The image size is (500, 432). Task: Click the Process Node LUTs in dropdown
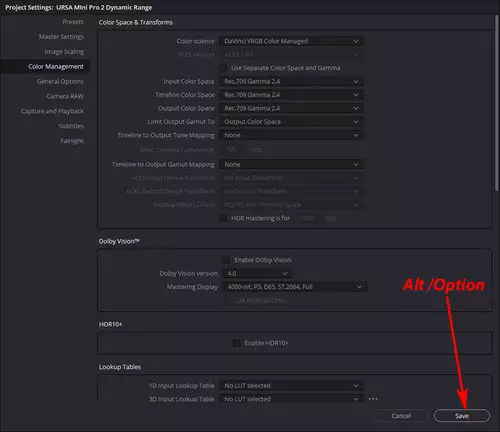click(x=291, y=205)
